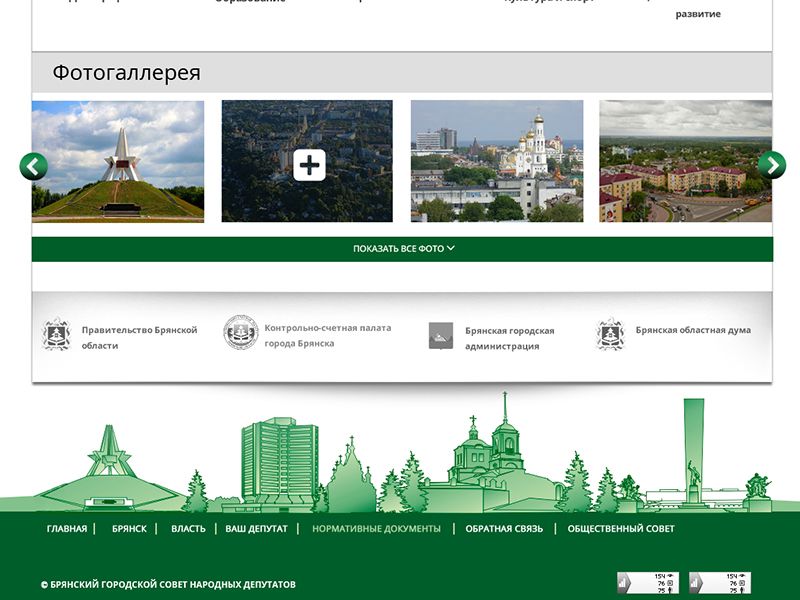
Task: Click the Фотогаллерея section heading
Action: (x=127, y=72)
